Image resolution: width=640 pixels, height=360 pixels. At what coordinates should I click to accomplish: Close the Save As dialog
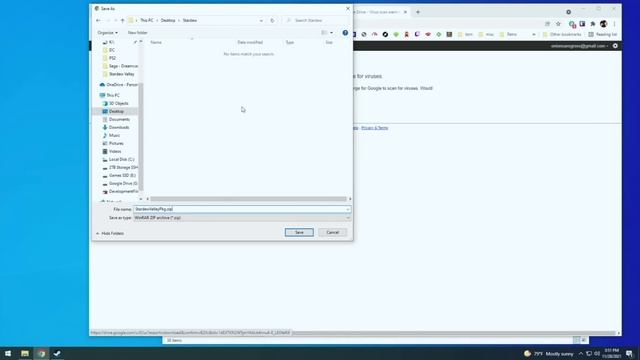pos(348,9)
